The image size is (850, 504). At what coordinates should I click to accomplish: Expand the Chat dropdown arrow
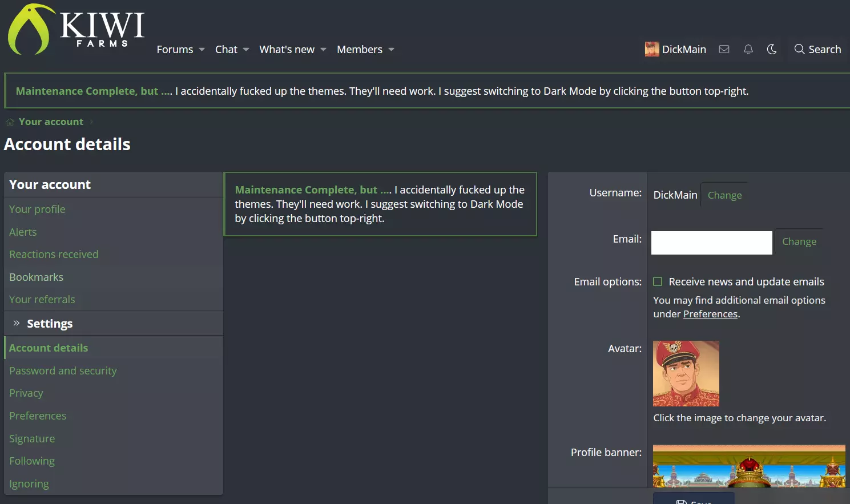246,50
